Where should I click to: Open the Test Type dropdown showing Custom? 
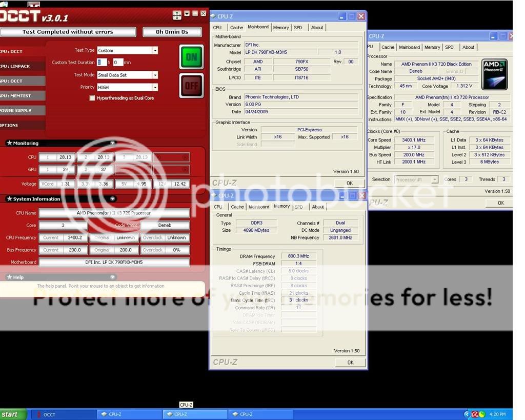[x=155, y=50]
